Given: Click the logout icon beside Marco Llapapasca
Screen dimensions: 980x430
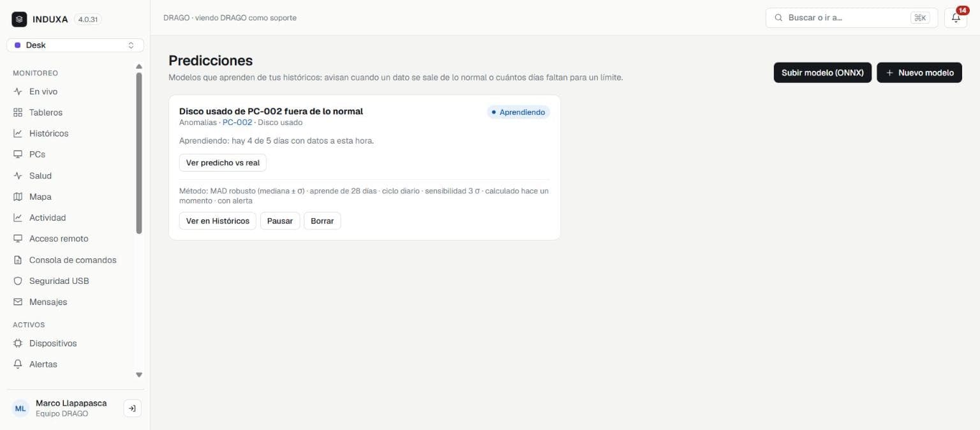Looking at the screenshot, I should tap(132, 408).
